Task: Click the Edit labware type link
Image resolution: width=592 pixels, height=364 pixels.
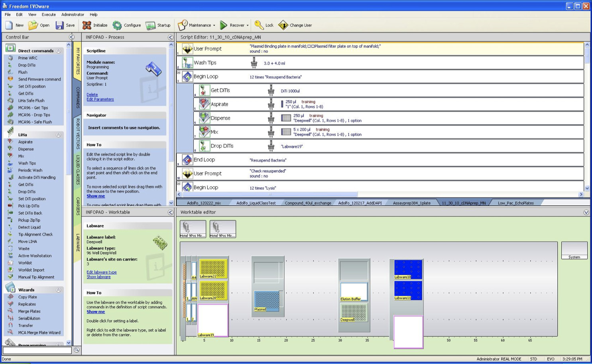Action: (x=102, y=272)
